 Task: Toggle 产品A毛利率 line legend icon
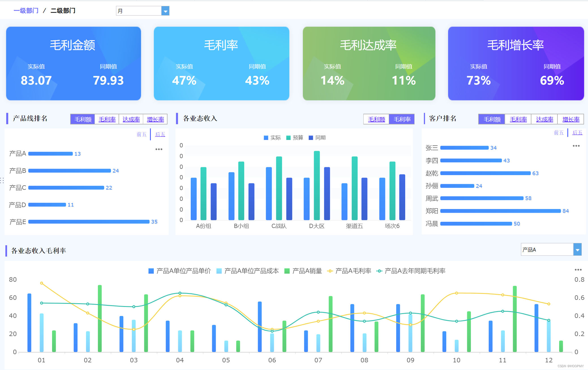(x=330, y=271)
